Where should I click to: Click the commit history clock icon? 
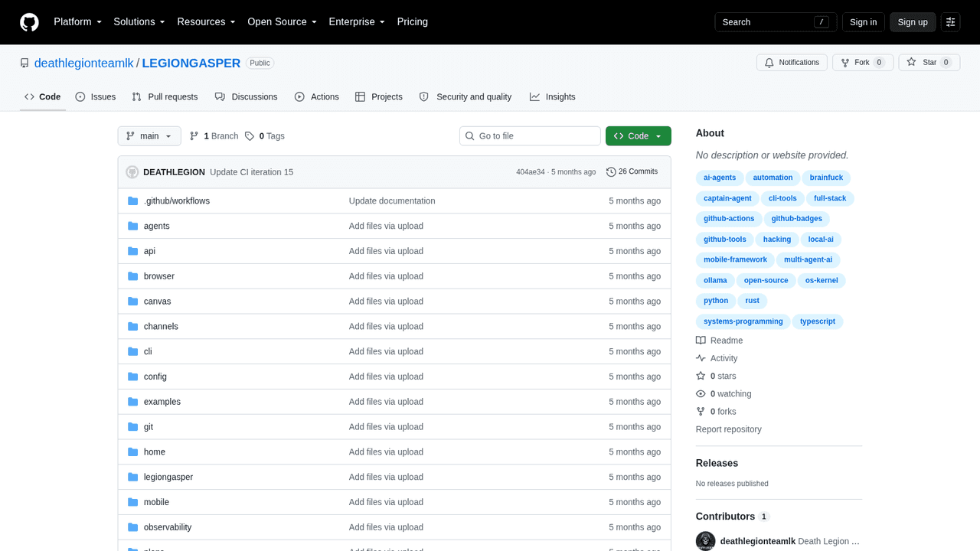pos(611,172)
